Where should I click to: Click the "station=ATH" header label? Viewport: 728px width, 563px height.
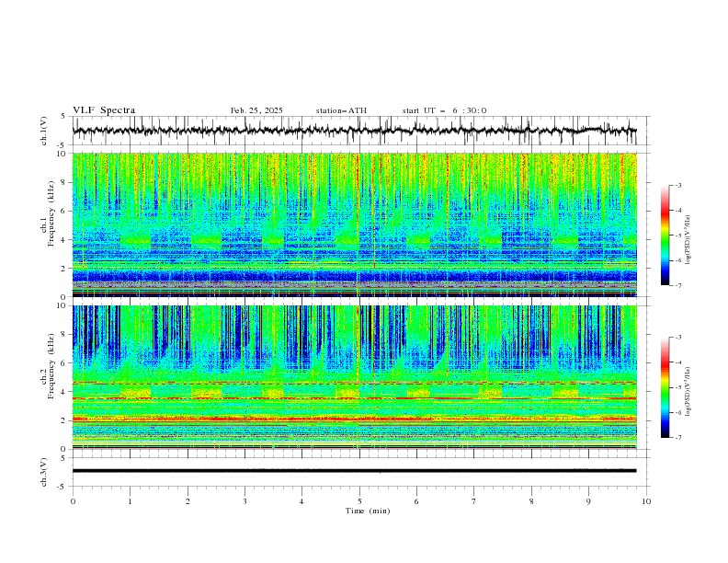pyautogui.click(x=341, y=110)
